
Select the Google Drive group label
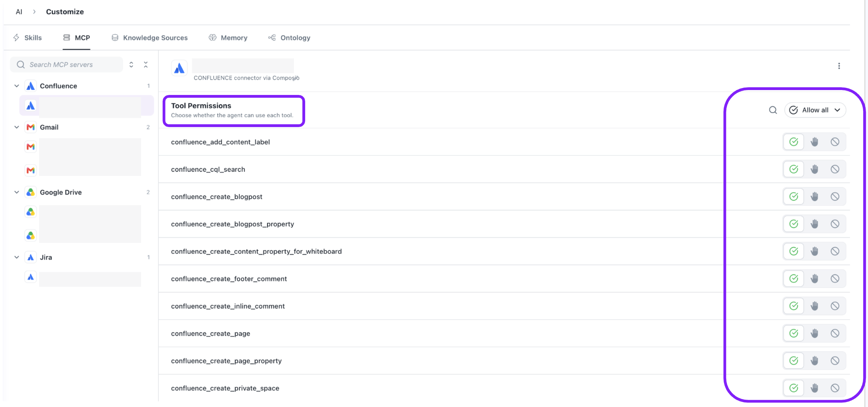click(61, 192)
